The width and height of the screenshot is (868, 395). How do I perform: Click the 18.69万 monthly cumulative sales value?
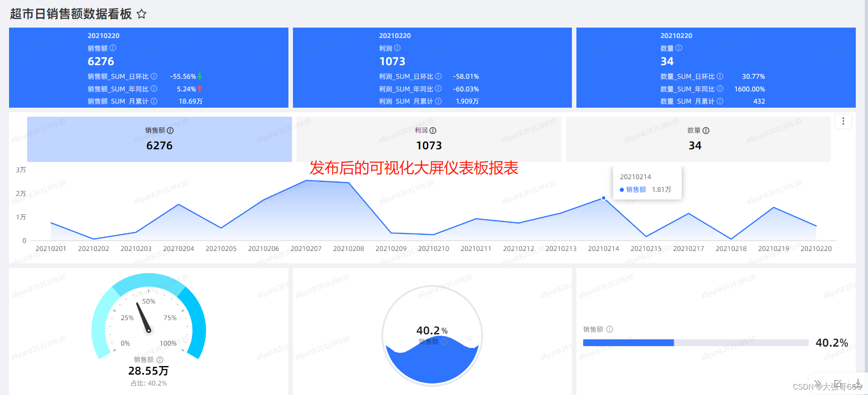coord(190,101)
